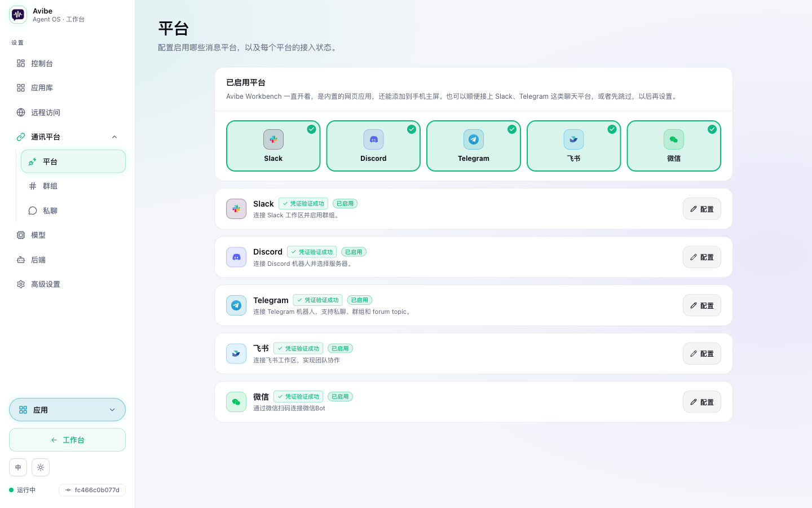This screenshot has height=508, width=812.
Task: Select the active 平台 submenu item
Action: pos(73,161)
